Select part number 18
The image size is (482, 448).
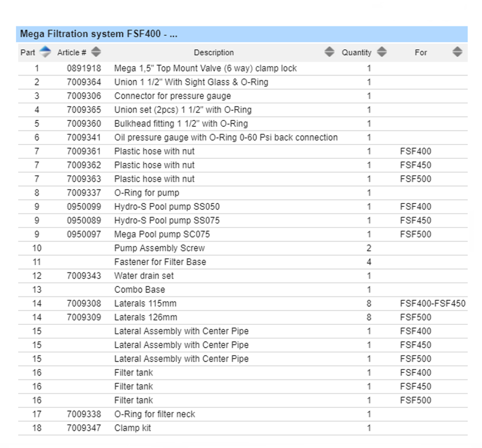tap(37, 428)
